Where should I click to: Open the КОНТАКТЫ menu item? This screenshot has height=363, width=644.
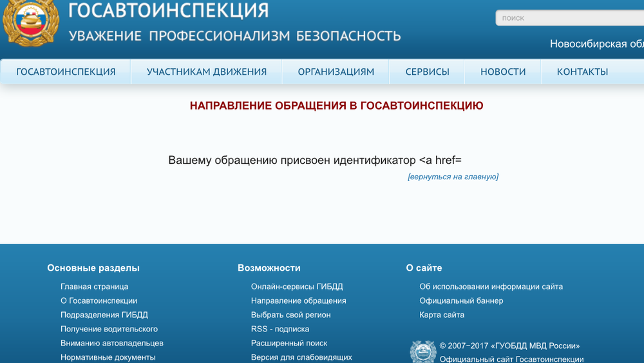tap(582, 72)
